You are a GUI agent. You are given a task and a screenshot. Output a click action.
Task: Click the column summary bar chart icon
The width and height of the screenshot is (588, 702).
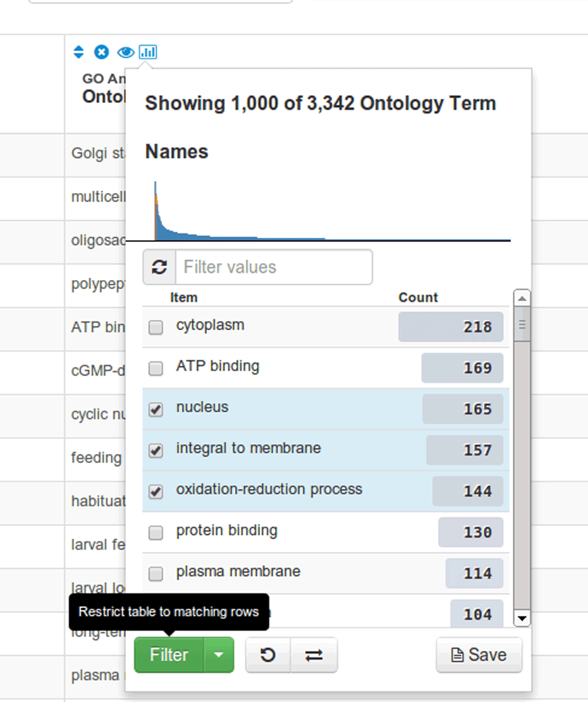(x=148, y=52)
